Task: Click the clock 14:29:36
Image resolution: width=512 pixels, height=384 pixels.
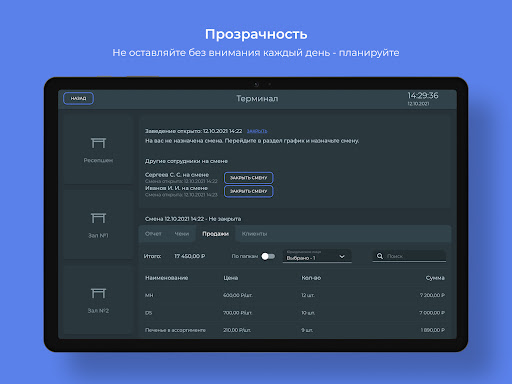Action: (x=423, y=95)
